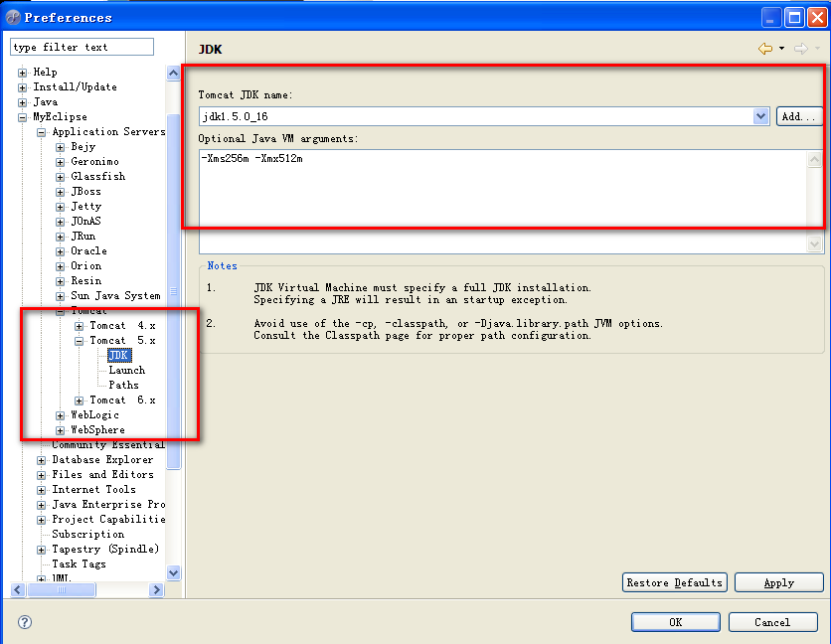Expand the JRun server node
Screen dimensions: 831x644
tap(61, 237)
